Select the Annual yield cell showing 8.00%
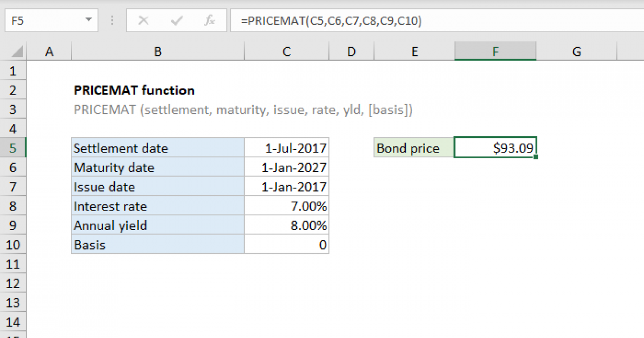This screenshot has width=644, height=338. pos(286,225)
